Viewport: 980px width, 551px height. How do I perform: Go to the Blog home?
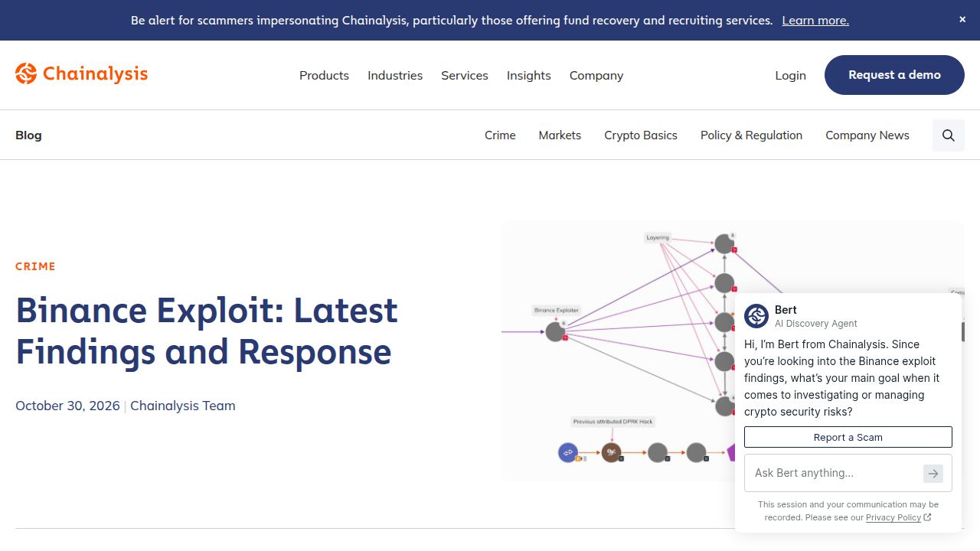pos(28,135)
